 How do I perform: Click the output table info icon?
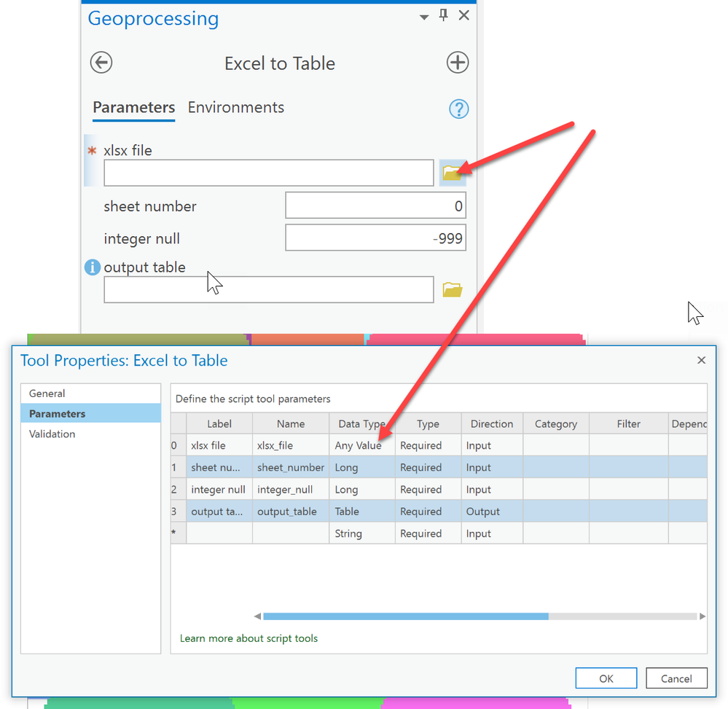click(93, 267)
